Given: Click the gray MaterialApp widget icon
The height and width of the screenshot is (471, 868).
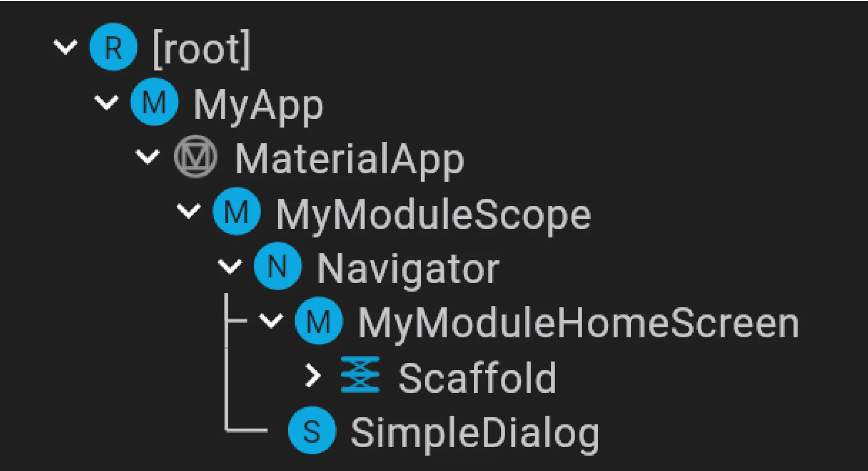Looking at the screenshot, I should click(196, 157).
